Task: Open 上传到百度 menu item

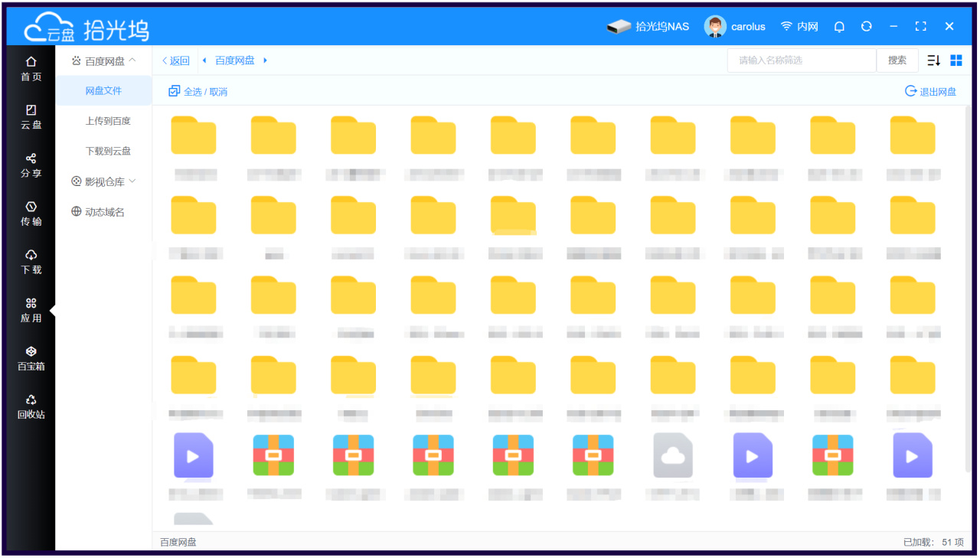Action: pos(108,121)
